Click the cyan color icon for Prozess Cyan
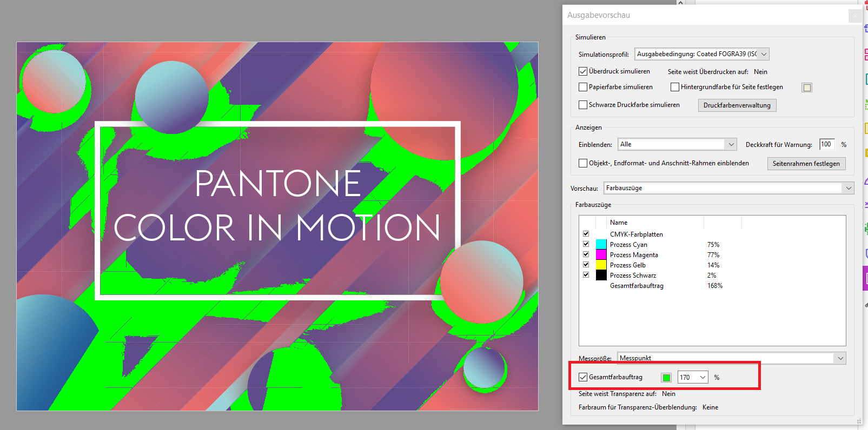The image size is (868, 430). coord(601,245)
